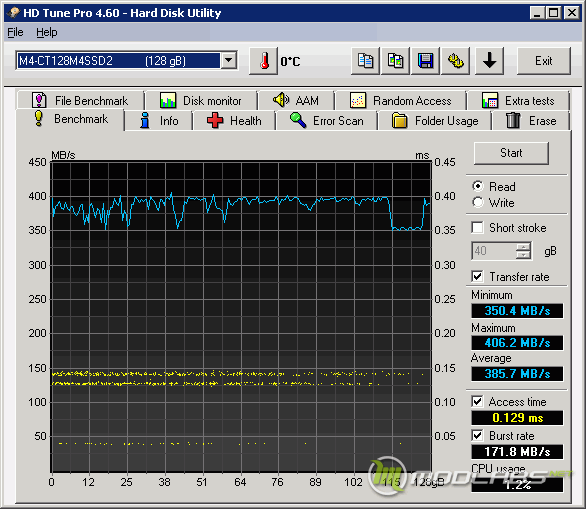Click the Average 385.7 MB/s value
The height and width of the screenshot is (509, 586).
pos(517,374)
